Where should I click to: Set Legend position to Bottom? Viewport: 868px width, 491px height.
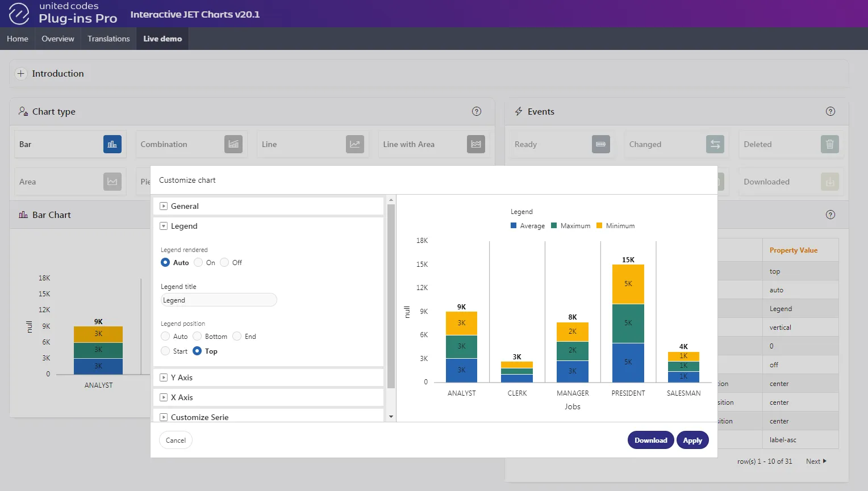197,336
